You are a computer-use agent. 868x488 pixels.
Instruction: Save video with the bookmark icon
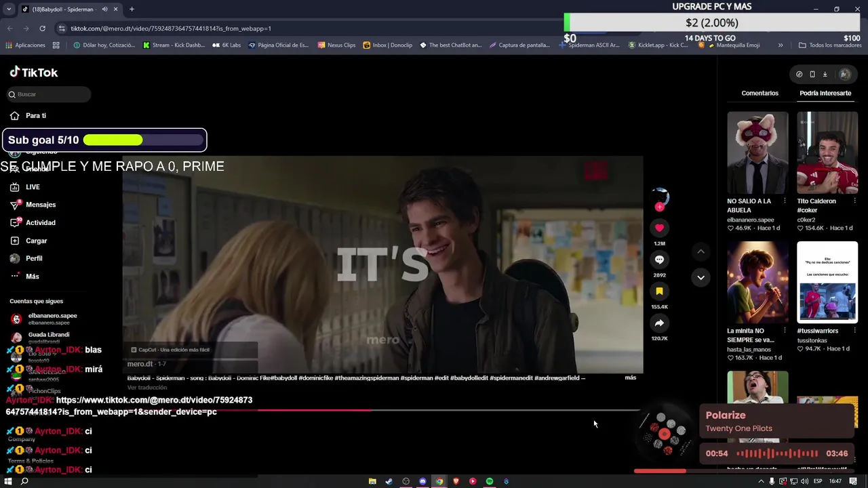point(659,291)
